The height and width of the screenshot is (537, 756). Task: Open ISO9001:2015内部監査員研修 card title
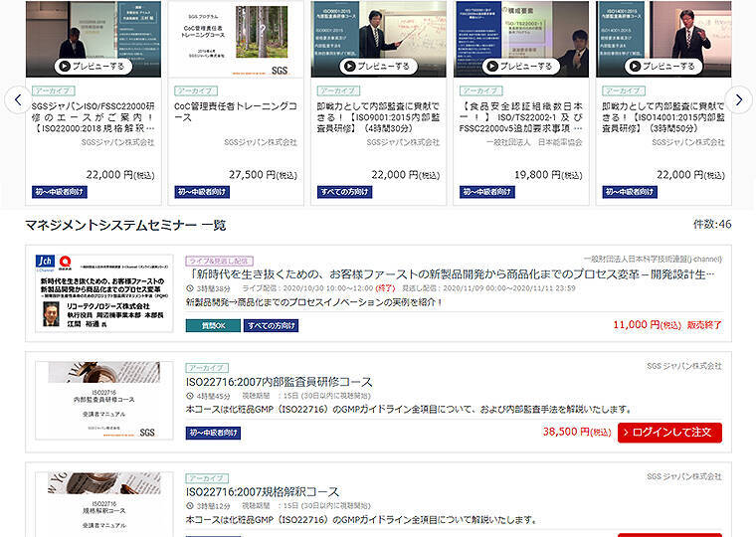click(x=378, y=117)
